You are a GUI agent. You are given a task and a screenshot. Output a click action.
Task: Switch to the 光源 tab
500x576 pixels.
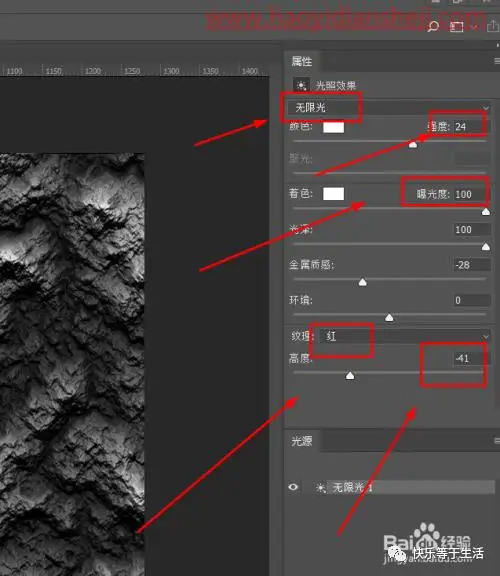(x=302, y=440)
